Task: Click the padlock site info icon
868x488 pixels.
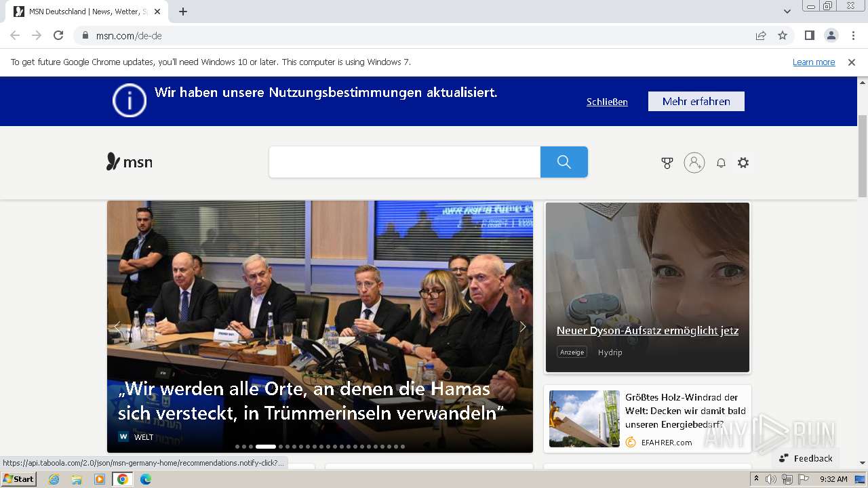Action: tap(85, 35)
